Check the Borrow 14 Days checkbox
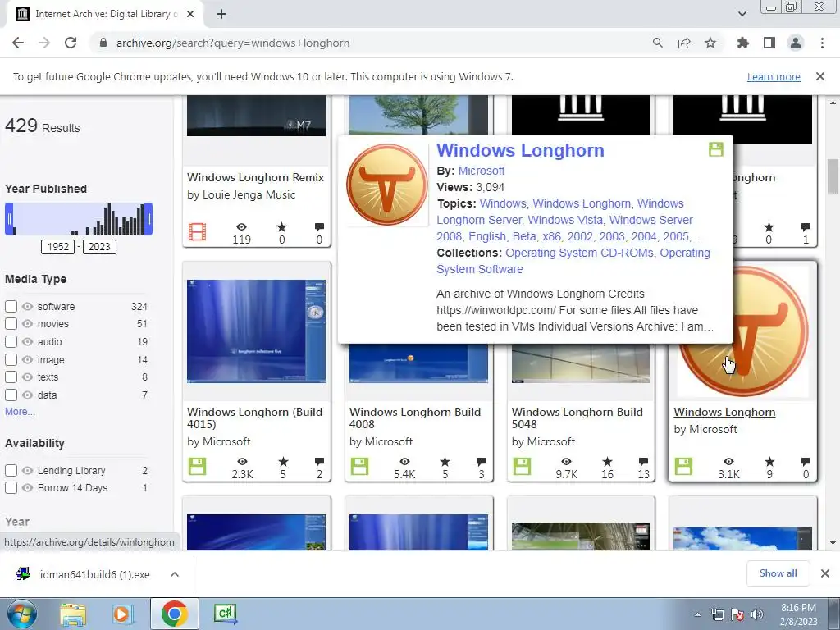The image size is (840, 630). click(x=11, y=488)
